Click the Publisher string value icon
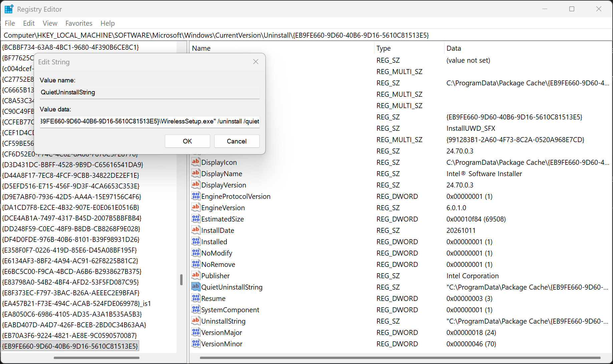Screen dimensions: 613x364 point(196,276)
